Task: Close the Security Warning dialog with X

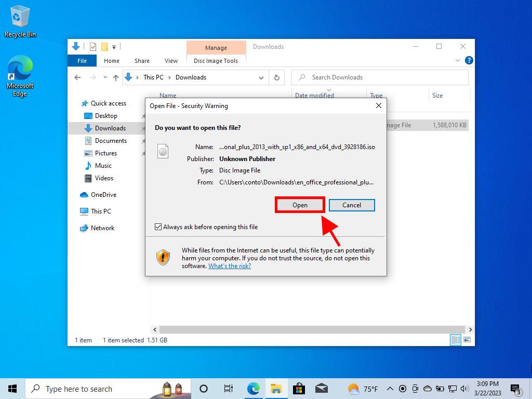Action: (379, 105)
